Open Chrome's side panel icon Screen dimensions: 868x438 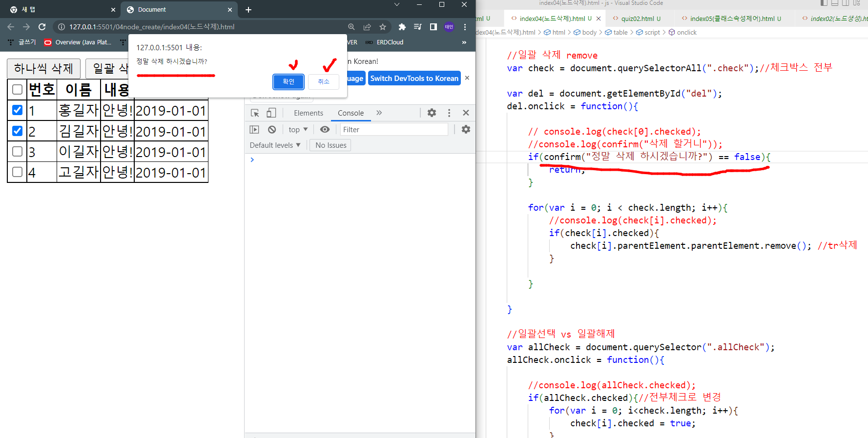tap(434, 27)
